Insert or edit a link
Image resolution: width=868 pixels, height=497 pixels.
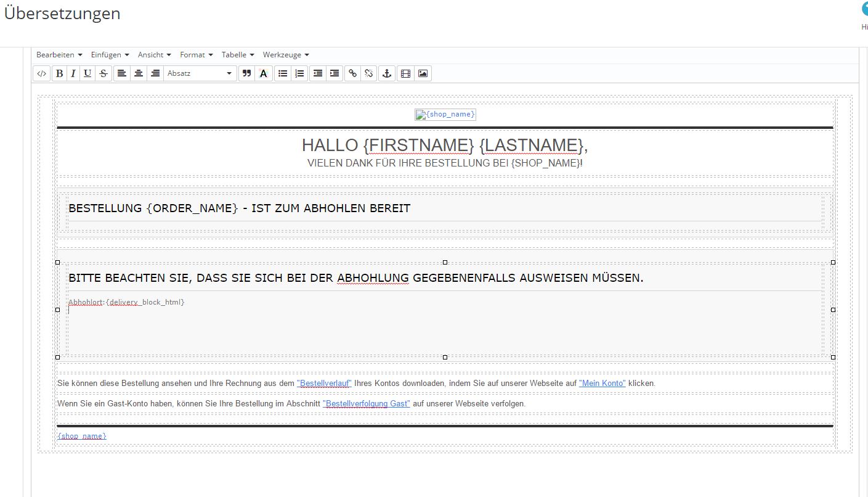[352, 73]
